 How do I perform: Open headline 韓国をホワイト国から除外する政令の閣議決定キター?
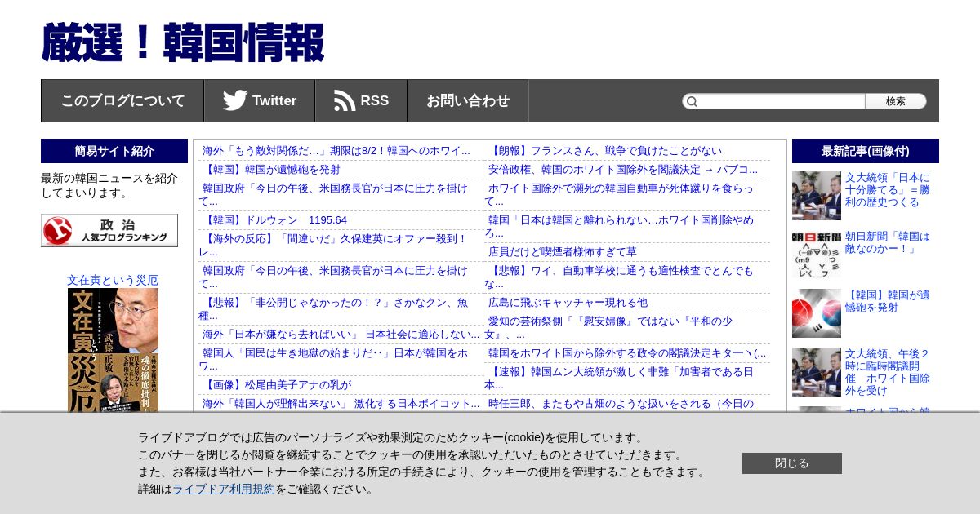627,353
